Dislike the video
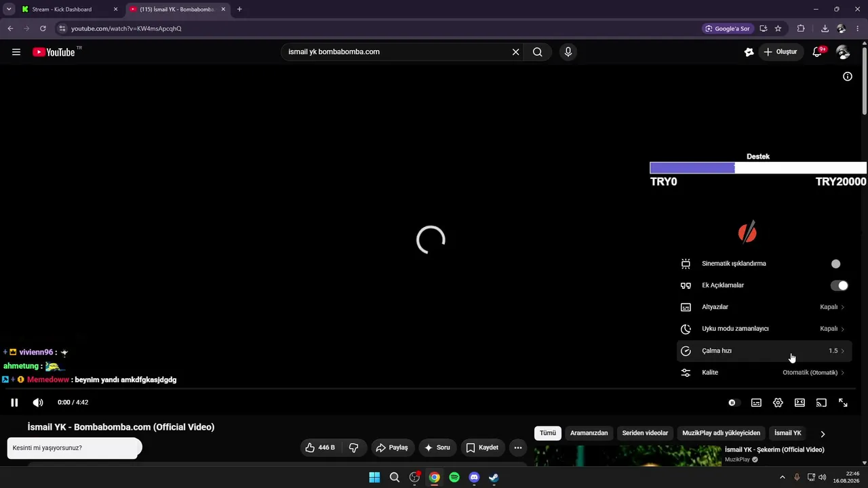This screenshot has width=868, height=488. point(353,447)
